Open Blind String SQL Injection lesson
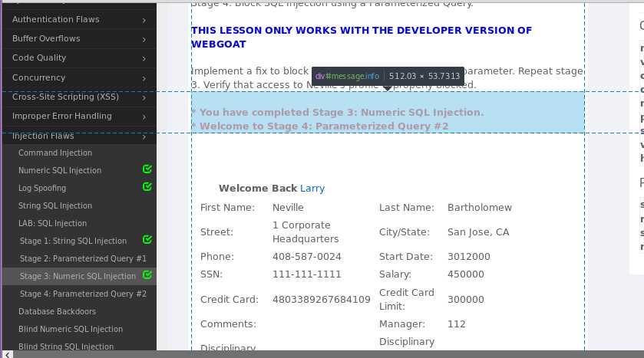 click(x=66, y=347)
